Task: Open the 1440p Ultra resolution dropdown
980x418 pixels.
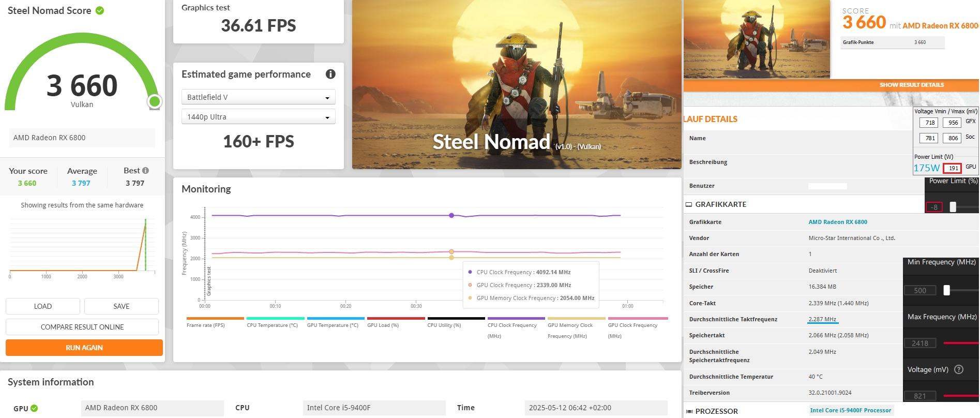Action: pyautogui.click(x=258, y=116)
